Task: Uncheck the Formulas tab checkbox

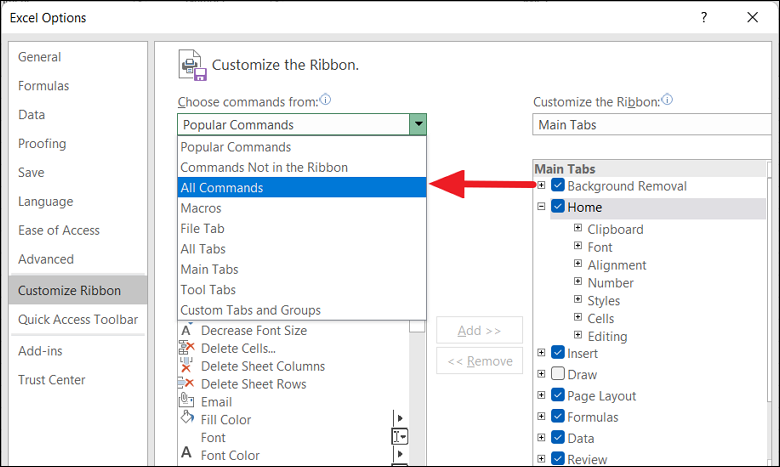Action: click(558, 416)
